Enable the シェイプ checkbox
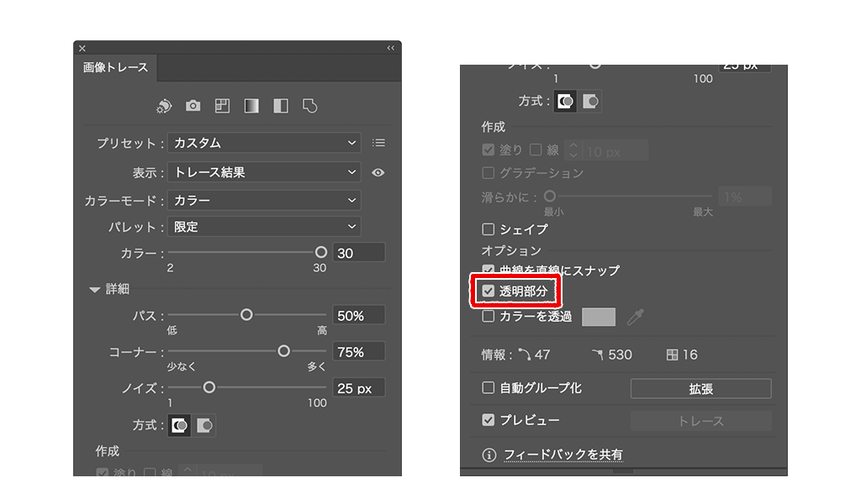This screenshot has height=504, width=861. (489, 229)
